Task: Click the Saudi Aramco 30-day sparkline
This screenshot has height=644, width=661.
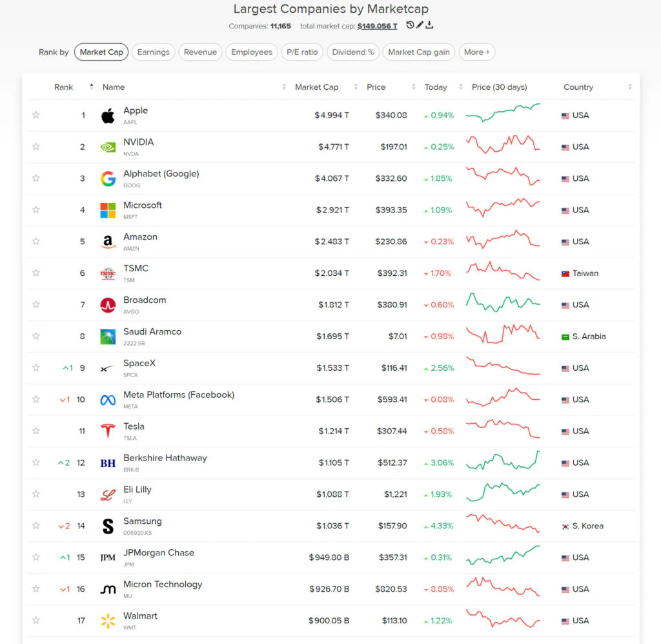Action: [x=503, y=333]
